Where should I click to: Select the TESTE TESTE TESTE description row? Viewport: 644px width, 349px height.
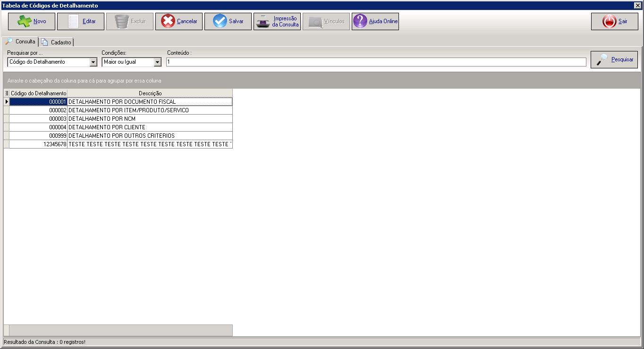coord(150,144)
